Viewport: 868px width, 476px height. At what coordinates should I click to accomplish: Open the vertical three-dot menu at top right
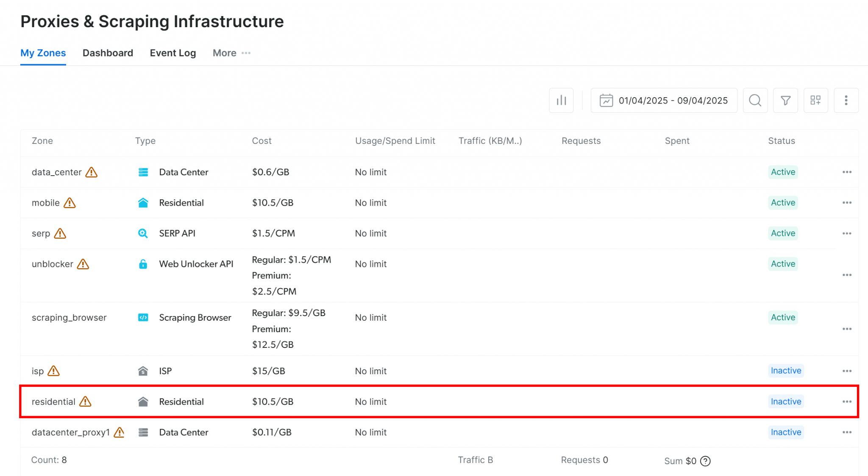[x=846, y=101]
